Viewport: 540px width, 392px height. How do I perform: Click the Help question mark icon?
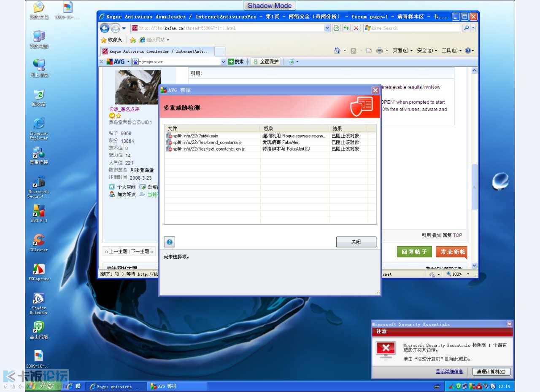click(x=468, y=51)
